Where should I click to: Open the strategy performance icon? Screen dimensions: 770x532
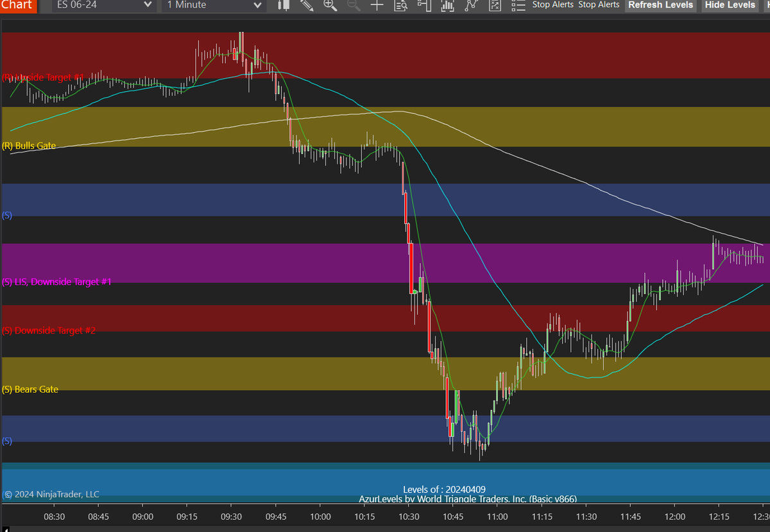[494, 5]
